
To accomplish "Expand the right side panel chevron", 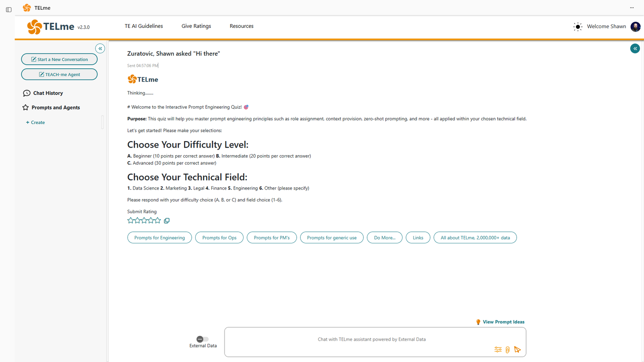I will point(635,49).
